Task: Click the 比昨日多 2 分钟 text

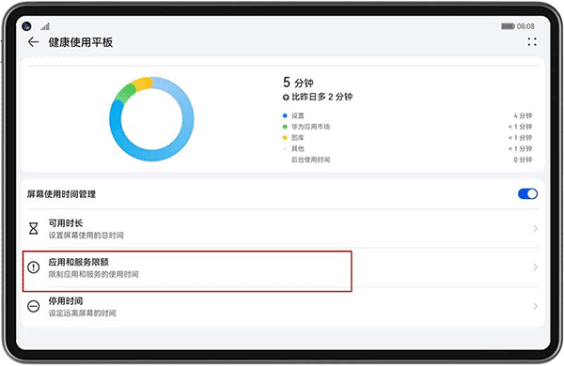Action: pos(322,97)
